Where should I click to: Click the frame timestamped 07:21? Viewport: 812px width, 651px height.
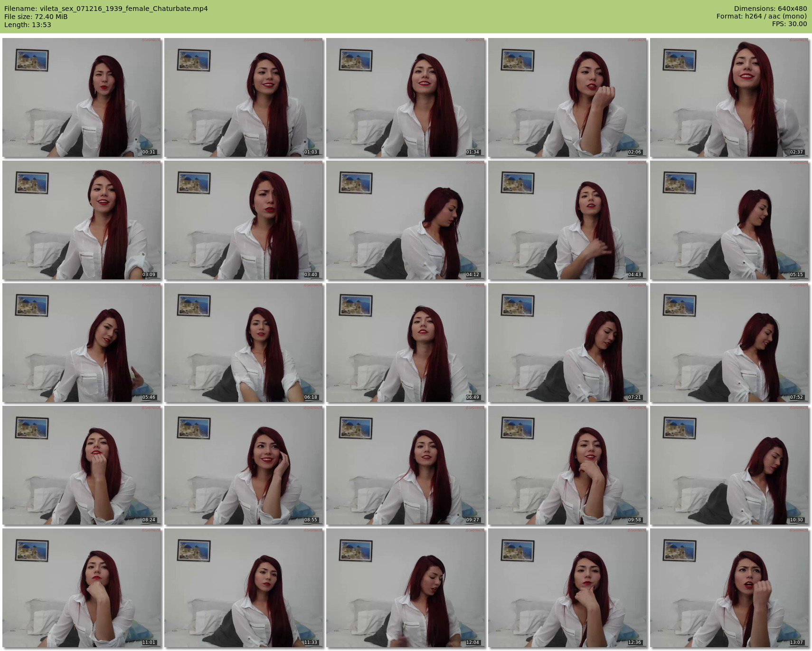pos(567,343)
